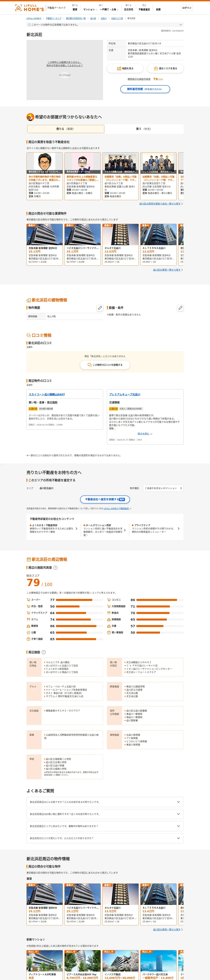Click help icon next to 周辺施設 heading
The height and width of the screenshot is (980, 210).
click(x=44, y=652)
